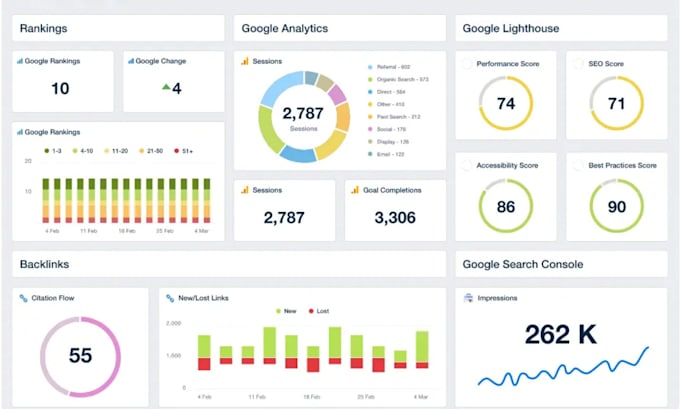Toggle the Lost links legend entry
680x409 pixels.
(319, 311)
